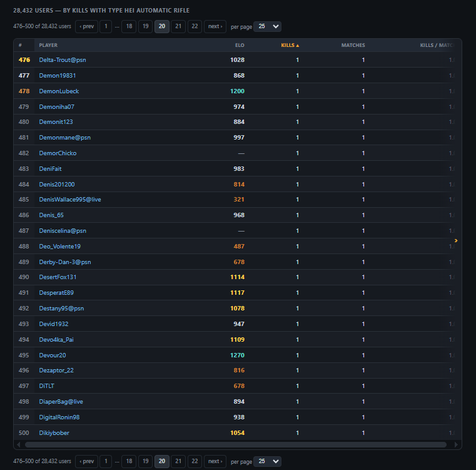Open player Delta-Trout@psn profile
Screen dimensions: 476x470
(63, 60)
